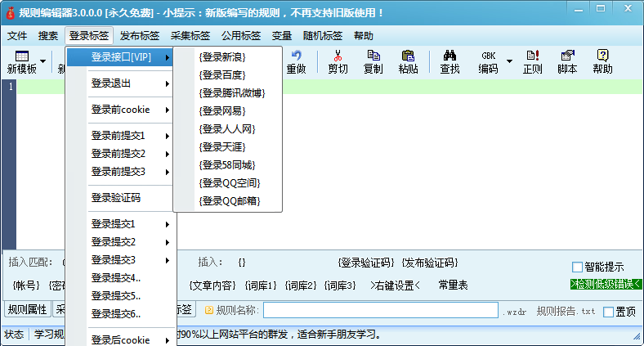Click the 粘贴 paste icon
Image resolution: width=644 pixels, height=346 pixels.
408,56
